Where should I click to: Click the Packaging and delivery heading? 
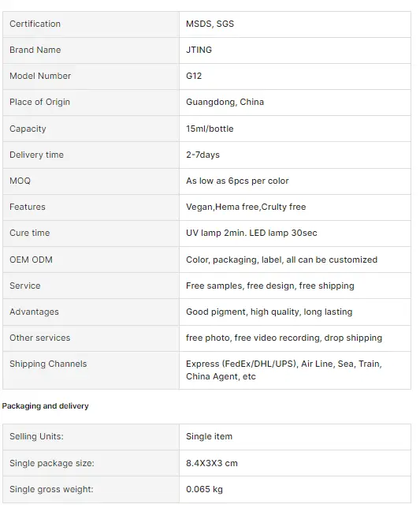(x=45, y=406)
